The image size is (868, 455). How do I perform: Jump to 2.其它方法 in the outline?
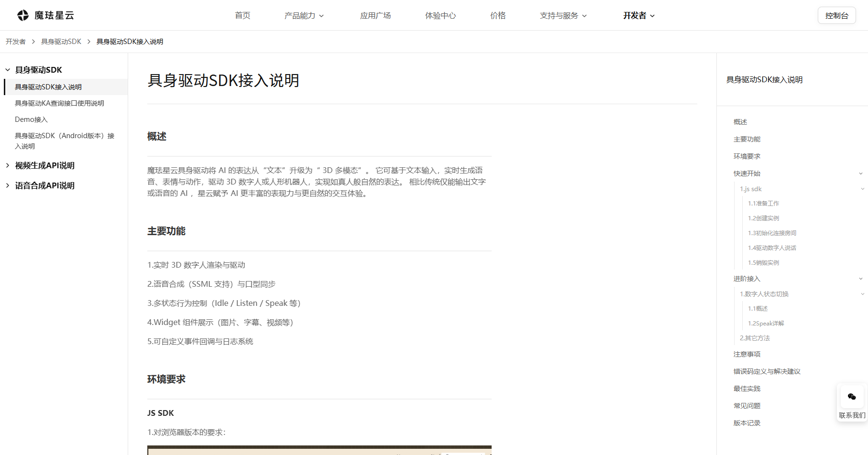pyautogui.click(x=755, y=338)
